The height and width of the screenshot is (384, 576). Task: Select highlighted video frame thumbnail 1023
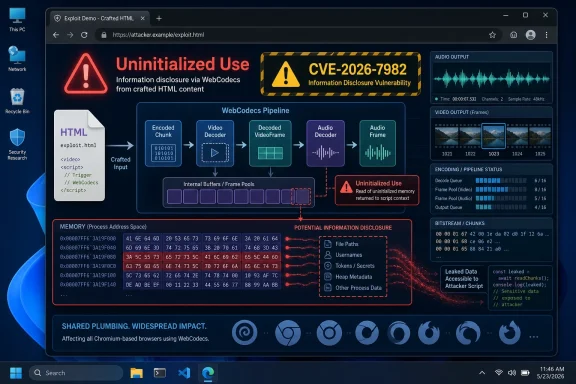[493, 136]
